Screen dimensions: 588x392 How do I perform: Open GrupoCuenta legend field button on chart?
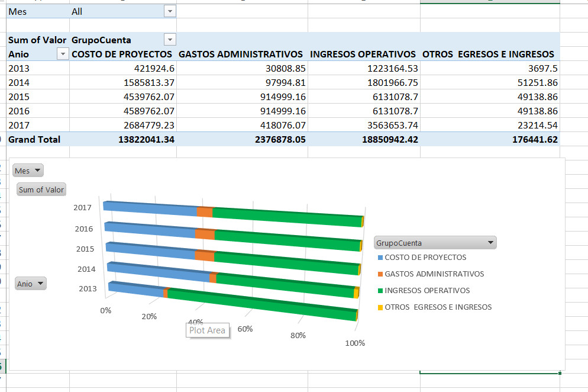(x=435, y=243)
